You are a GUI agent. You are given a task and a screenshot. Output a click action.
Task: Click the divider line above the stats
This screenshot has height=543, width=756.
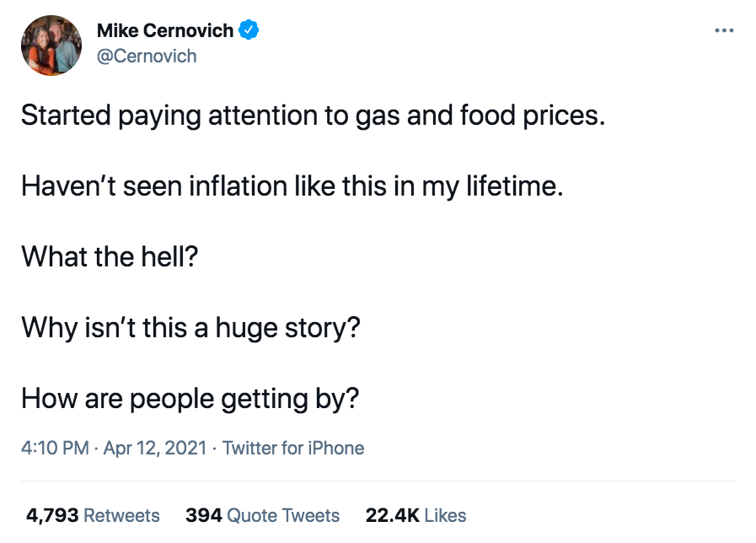coord(378,481)
